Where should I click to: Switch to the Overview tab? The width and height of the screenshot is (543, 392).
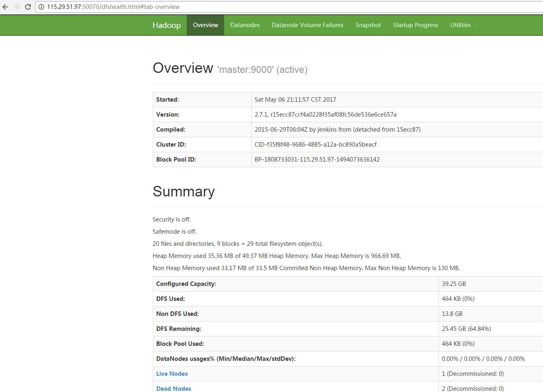205,25
